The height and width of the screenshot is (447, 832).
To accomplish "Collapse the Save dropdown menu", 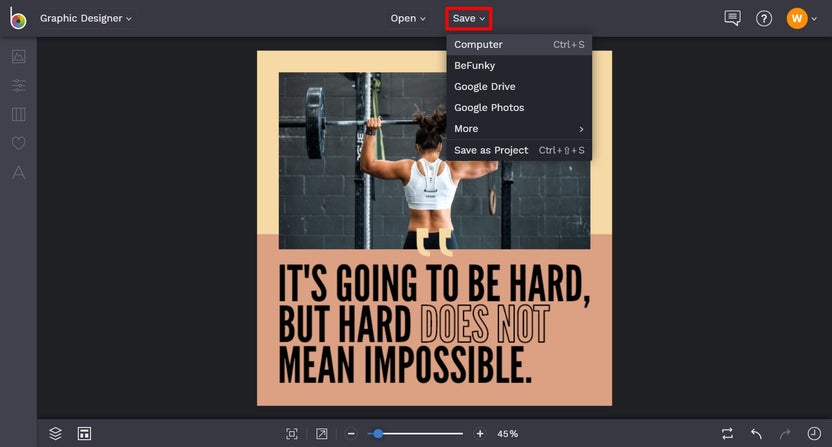I will coord(469,19).
